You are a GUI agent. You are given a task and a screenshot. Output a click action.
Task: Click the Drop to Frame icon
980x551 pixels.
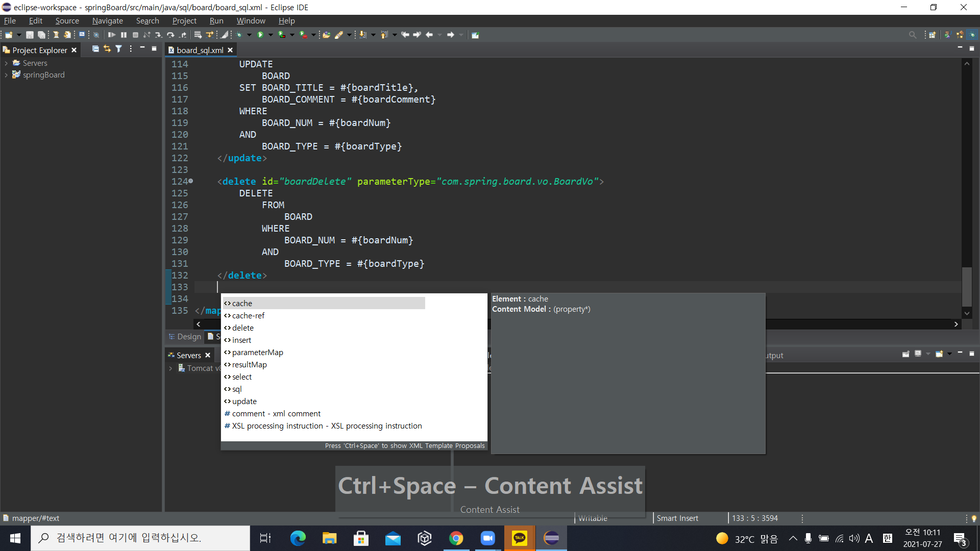pos(198,35)
